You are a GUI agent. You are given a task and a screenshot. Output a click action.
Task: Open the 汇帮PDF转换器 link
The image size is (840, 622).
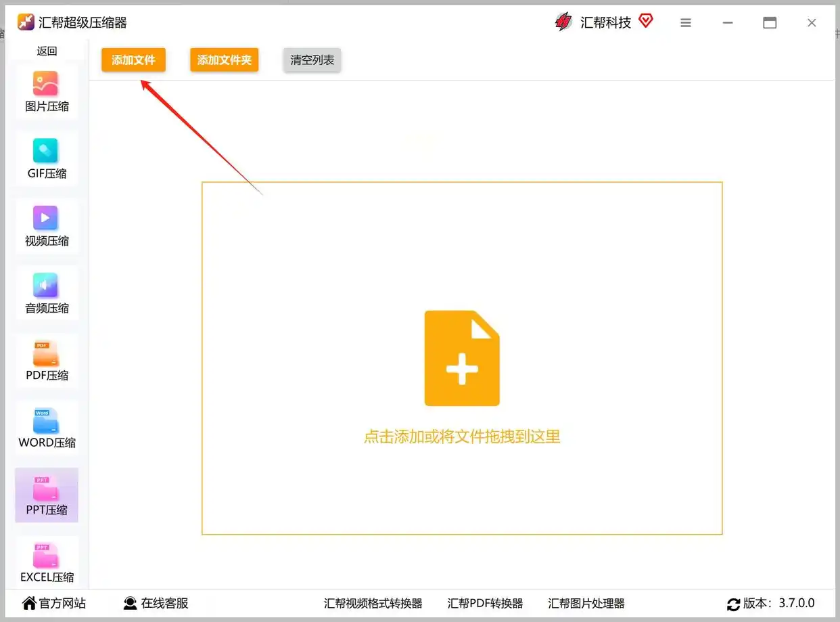click(x=486, y=603)
